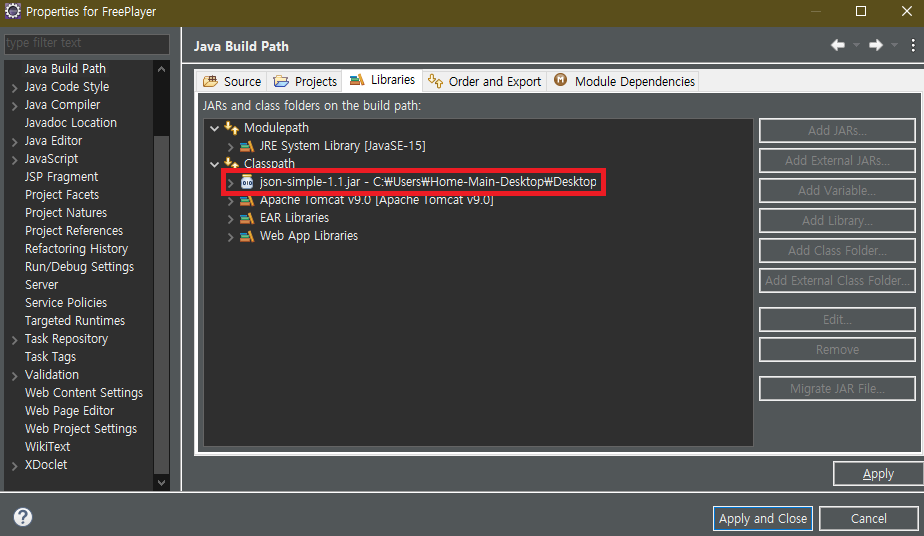The width and height of the screenshot is (924, 536).
Task: Select the Libraries tab
Action: click(382, 80)
